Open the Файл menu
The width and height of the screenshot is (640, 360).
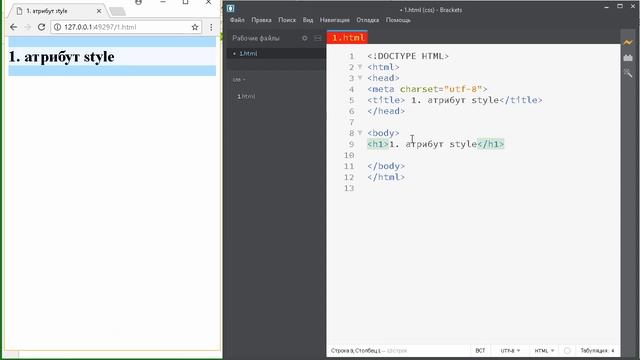click(237, 20)
